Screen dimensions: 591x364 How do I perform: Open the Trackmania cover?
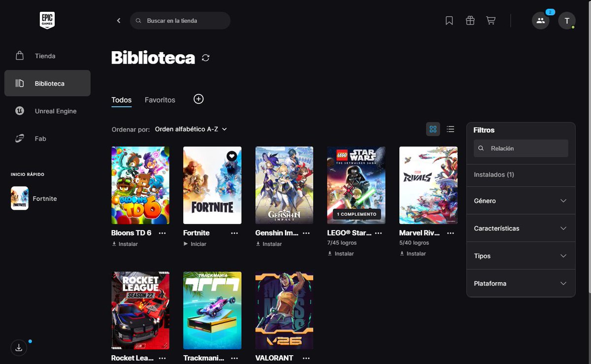[x=212, y=310]
